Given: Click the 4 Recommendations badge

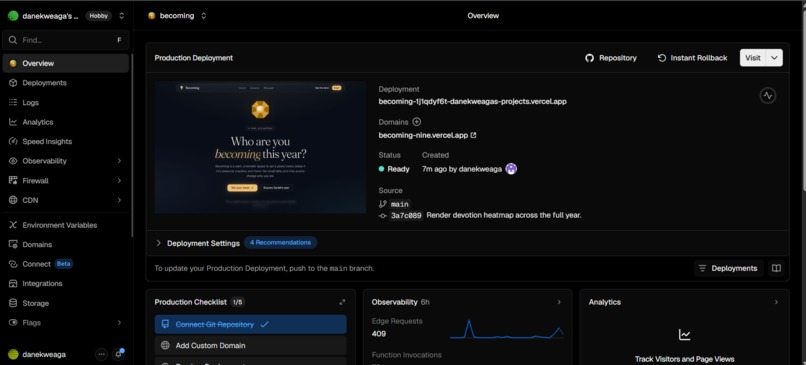Looking at the screenshot, I should [280, 243].
